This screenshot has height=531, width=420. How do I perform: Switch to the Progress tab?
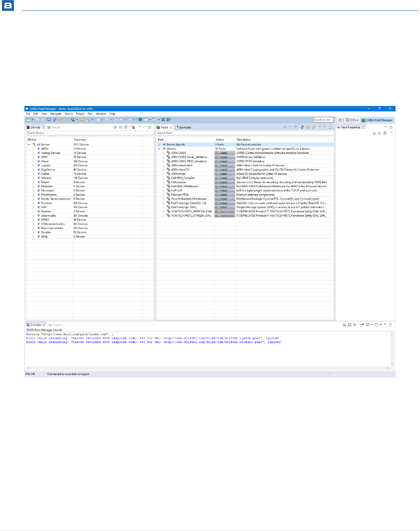coord(56,325)
